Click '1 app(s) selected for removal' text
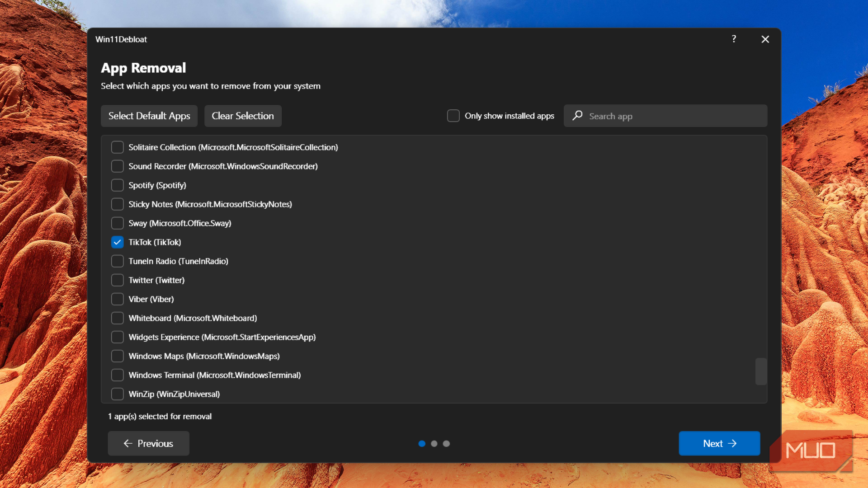Image resolution: width=868 pixels, height=488 pixels. pyautogui.click(x=160, y=416)
